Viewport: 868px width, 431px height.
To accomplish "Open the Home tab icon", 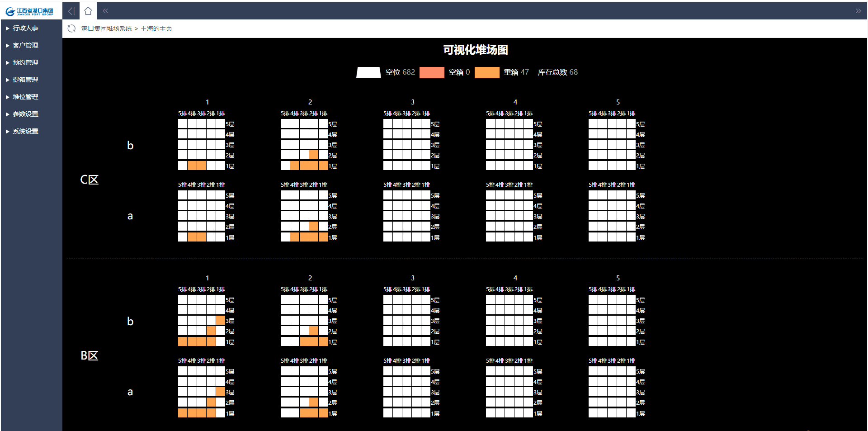I will pos(88,11).
